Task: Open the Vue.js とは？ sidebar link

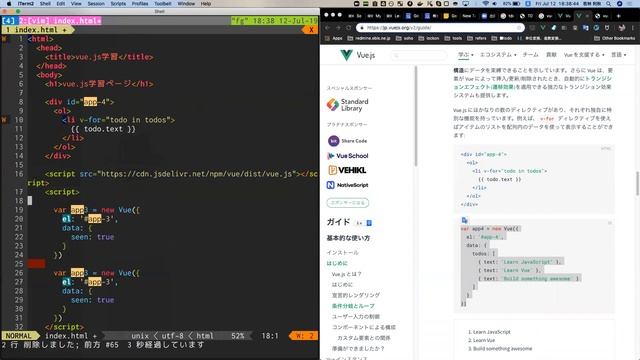Action: (347, 274)
